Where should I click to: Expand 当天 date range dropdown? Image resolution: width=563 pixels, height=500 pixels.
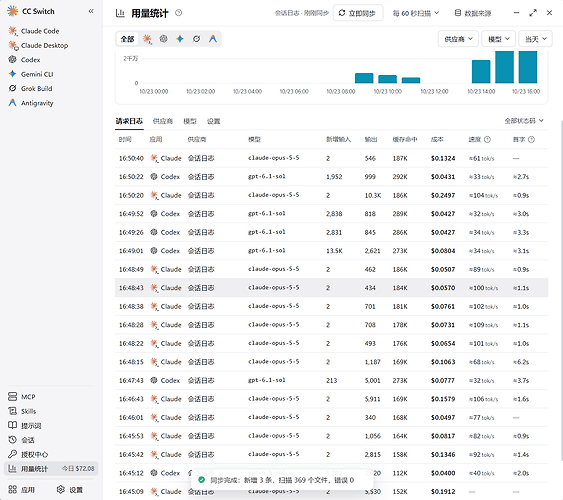point(535,39)
